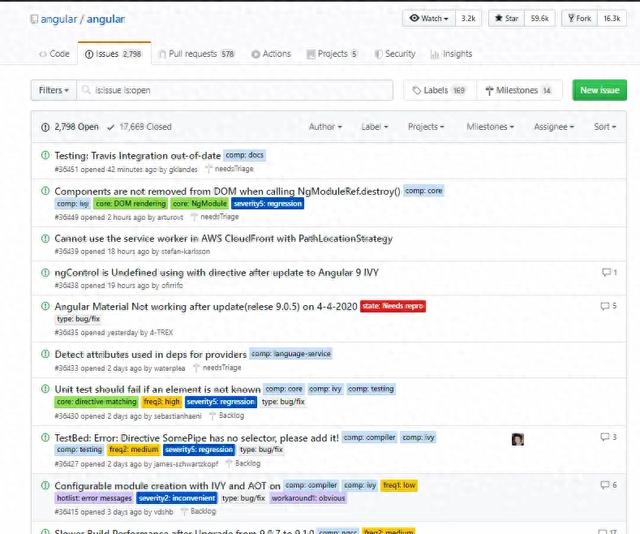Click the freq3: high label
The width and height of the screenshot is (640, 534).
click(162, 402)
